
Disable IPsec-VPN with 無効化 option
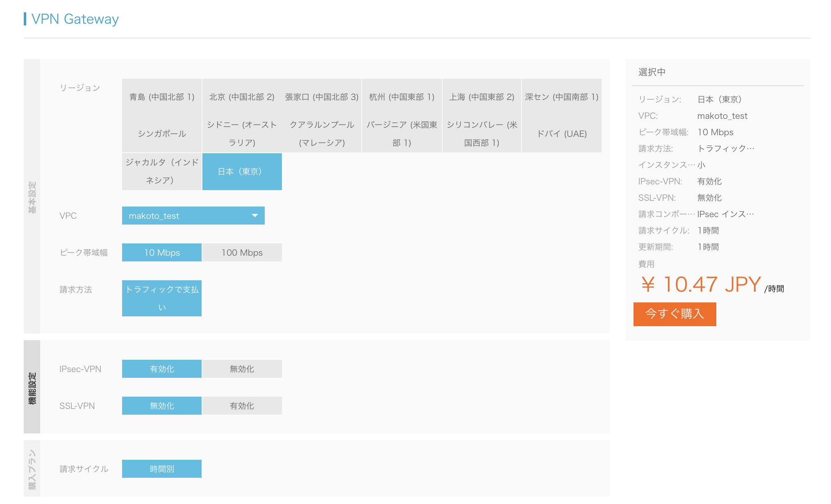click(x=242, y=369)
